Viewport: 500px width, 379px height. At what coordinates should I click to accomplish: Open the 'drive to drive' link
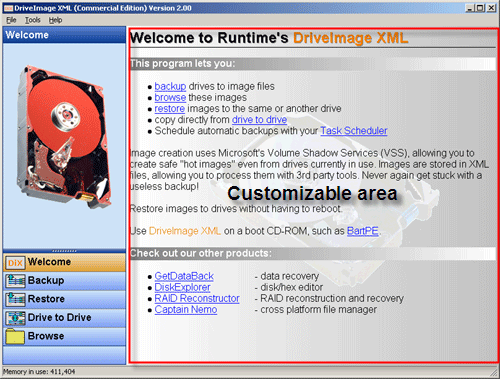tap(259, 120)
